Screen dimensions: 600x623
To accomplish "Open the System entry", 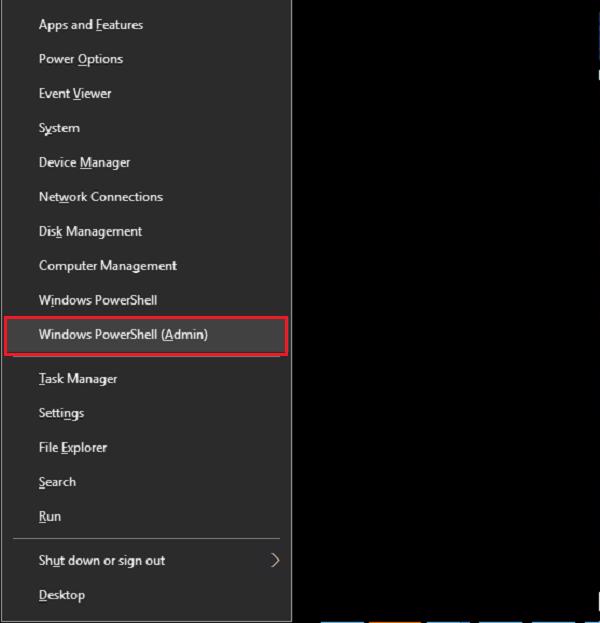I will click(x=146, y=128).
